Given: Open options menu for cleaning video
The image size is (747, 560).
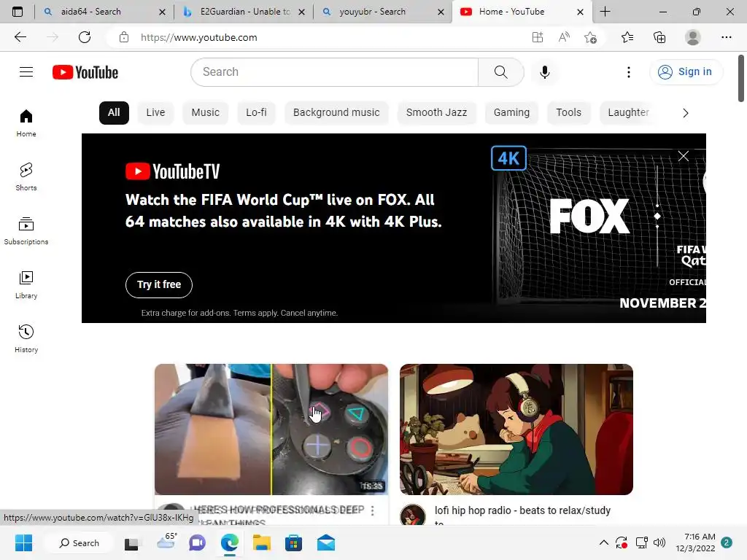Looking at the screenshot, I should click(x=372, y=510).
